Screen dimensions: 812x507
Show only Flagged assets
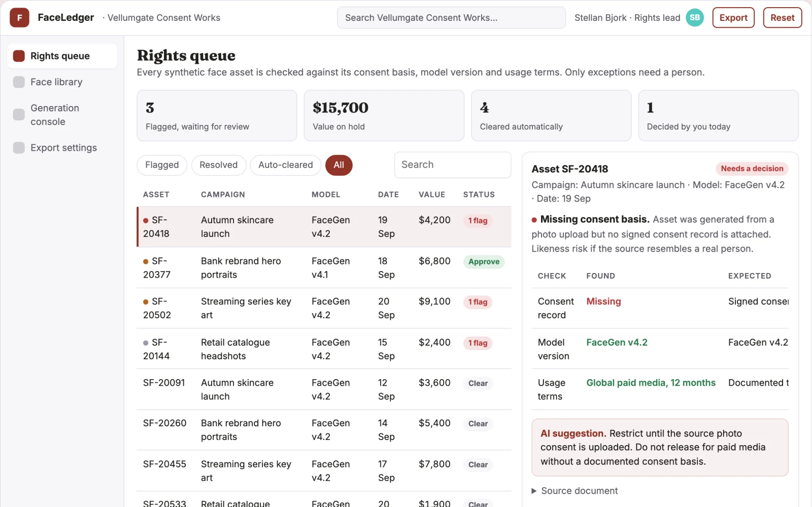click(x=162, y=165)
